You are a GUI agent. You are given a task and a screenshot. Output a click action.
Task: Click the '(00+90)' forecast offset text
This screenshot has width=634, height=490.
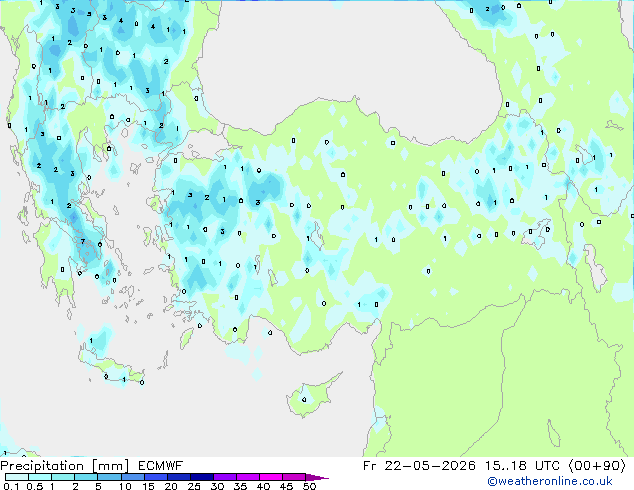click(597, 466)
